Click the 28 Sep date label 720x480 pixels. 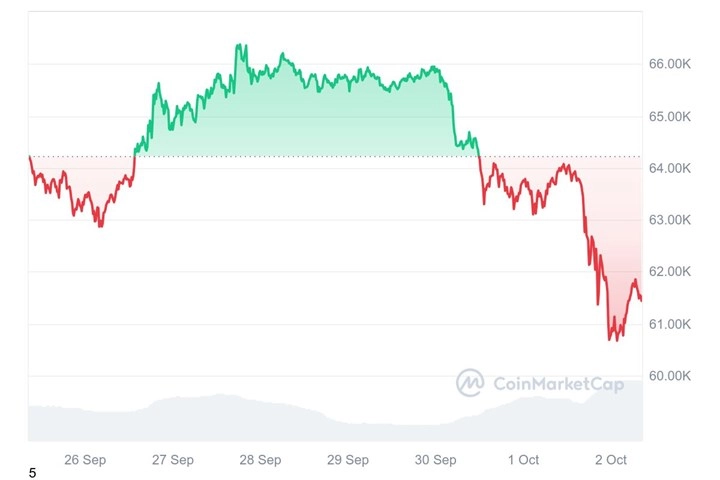pyautogui.click(x=260, y=460)
